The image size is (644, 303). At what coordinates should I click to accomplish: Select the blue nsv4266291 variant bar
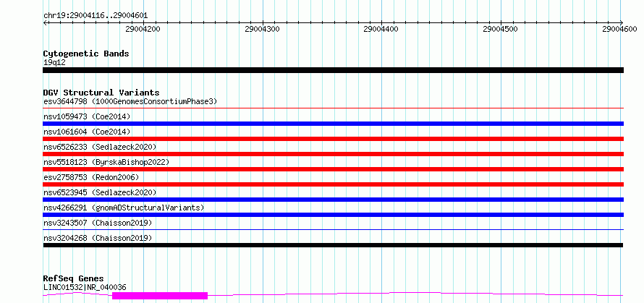pos(333,215)
